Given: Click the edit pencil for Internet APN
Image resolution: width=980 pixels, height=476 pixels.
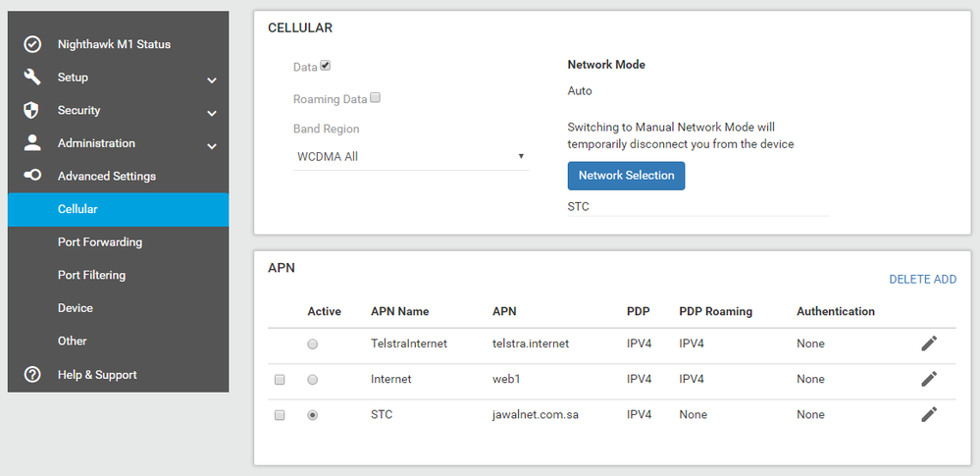Looking at the screenshot, I should 928,379.
